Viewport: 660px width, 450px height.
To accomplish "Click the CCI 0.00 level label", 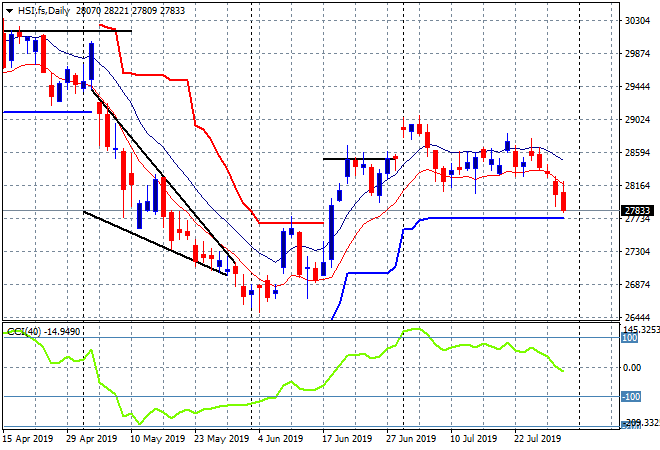I will click(632, 368).
